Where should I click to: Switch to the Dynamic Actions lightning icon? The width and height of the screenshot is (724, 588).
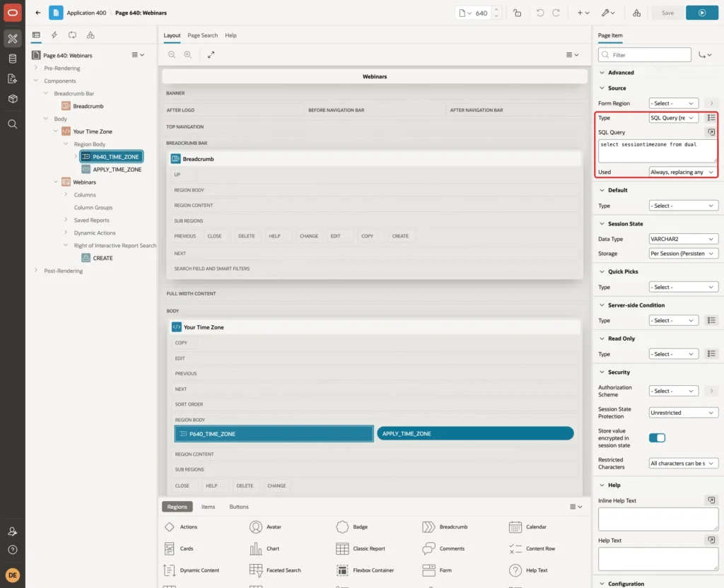click(54, 35)
